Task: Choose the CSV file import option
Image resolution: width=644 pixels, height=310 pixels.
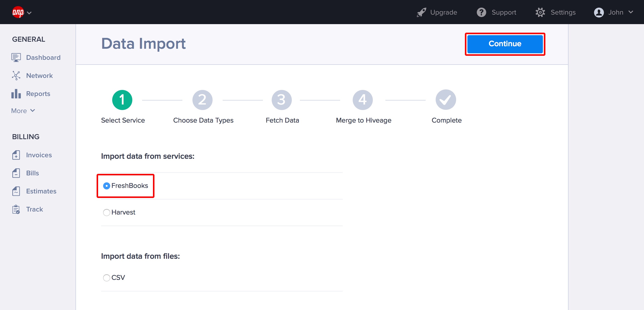Action: coord(107,278)
